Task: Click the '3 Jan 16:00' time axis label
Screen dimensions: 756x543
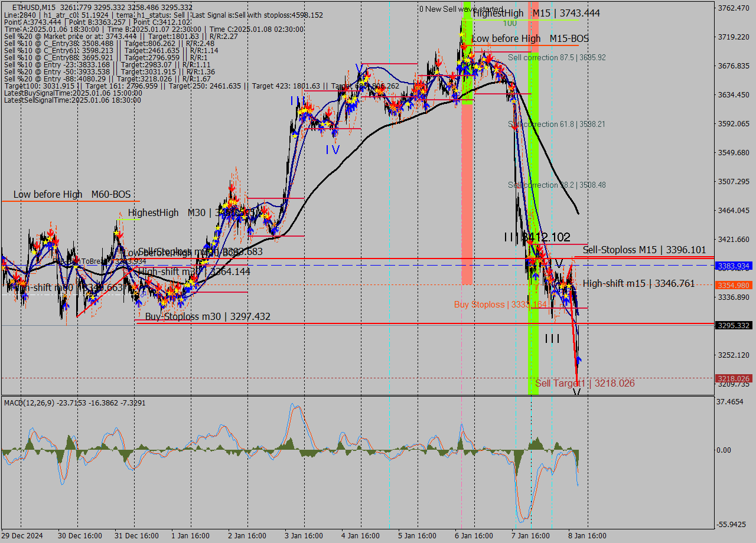Action: coord(304,536)
